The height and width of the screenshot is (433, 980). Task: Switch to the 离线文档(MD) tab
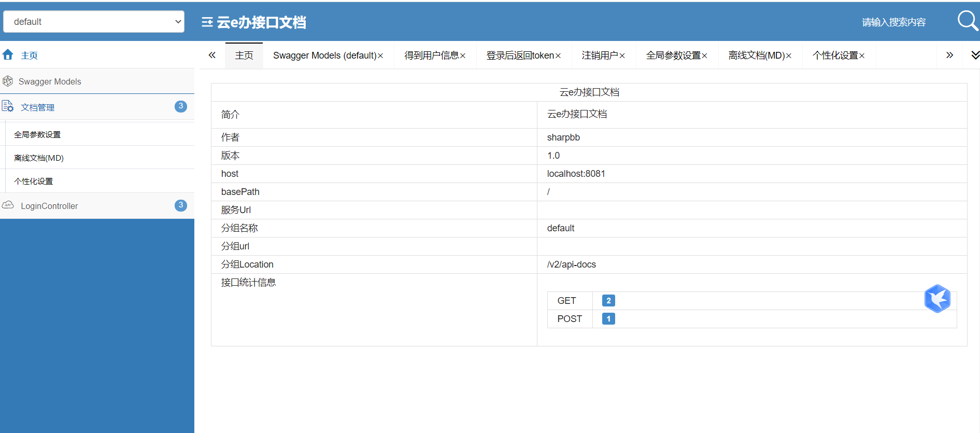click(756, 55)
